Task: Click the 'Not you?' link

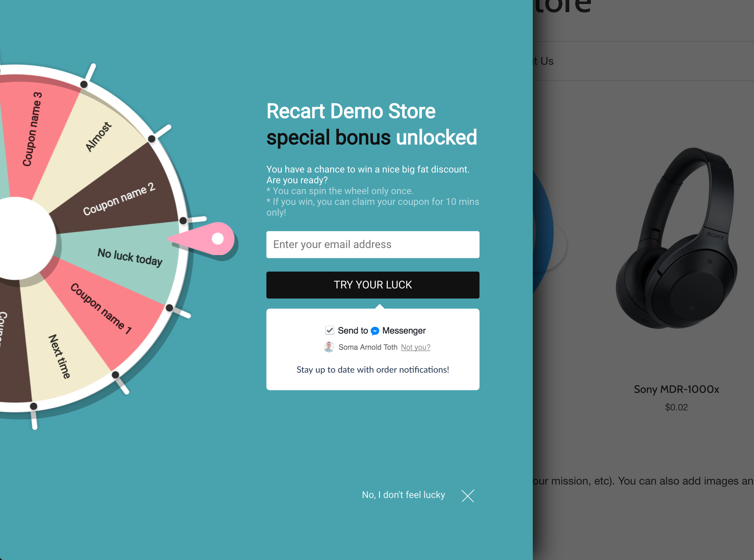Action: pos(415,347)
